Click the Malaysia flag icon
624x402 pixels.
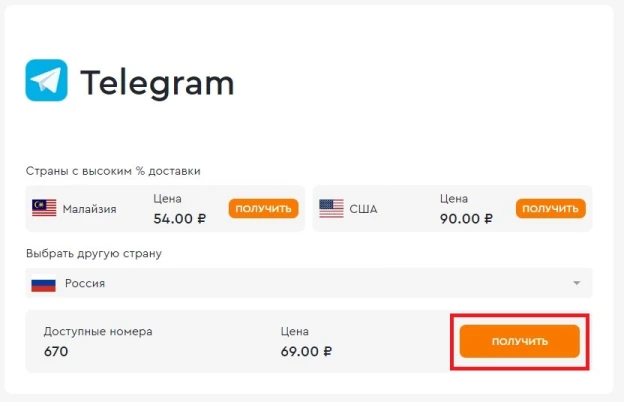coord(44,208)
